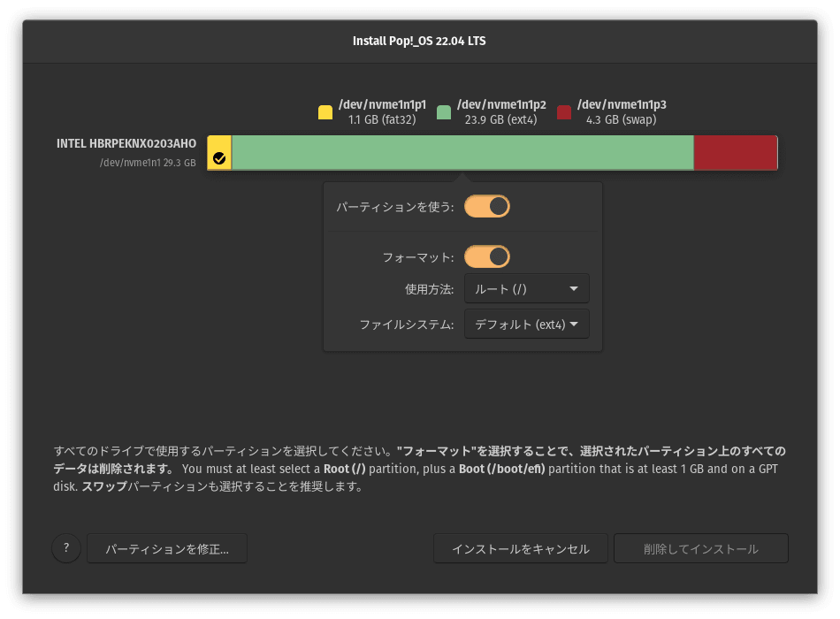The height and width of the screenshot is (619, 840).
Task: Open the ファイルシステム dropdown showing デフォルト (ext4)
Action: 527,325
